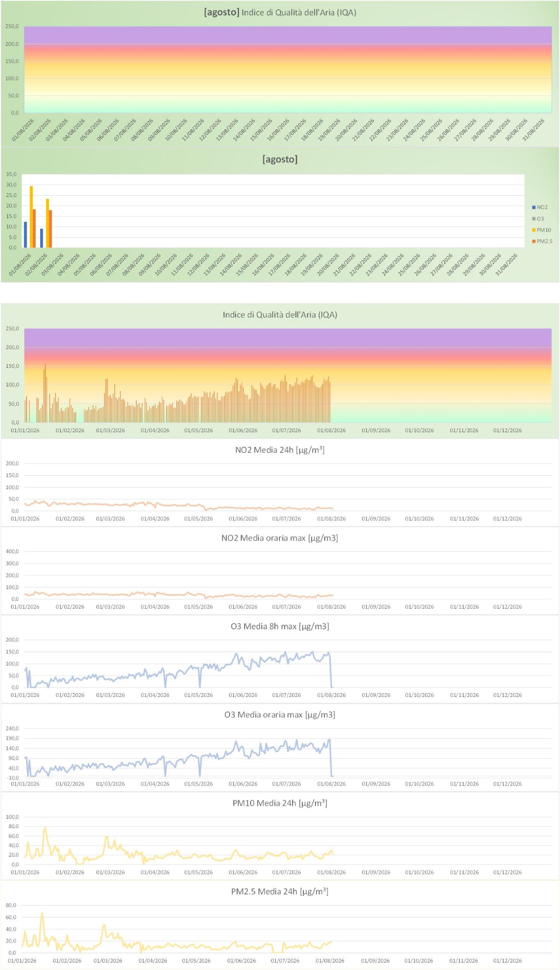Click the January peak of the PM2.5 line
560x970 pixels.
tap(42, 913)
